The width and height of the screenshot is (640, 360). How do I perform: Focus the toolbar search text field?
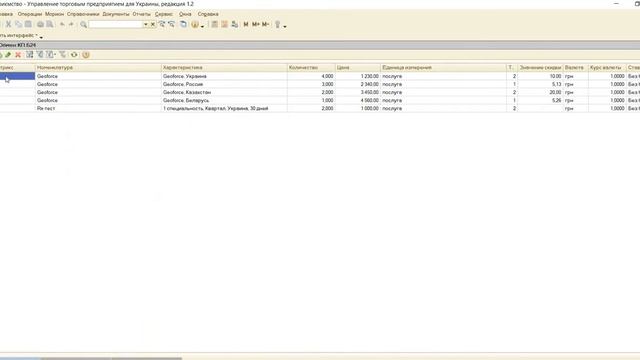pos(116,24)
